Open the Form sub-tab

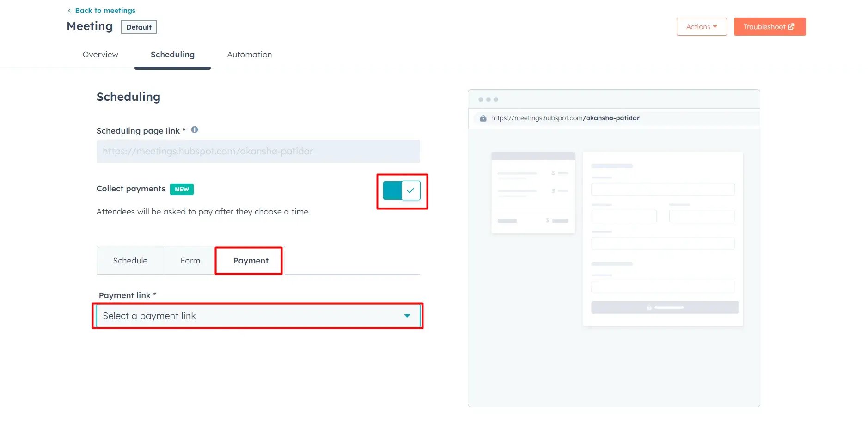click(x=190, y=261)
